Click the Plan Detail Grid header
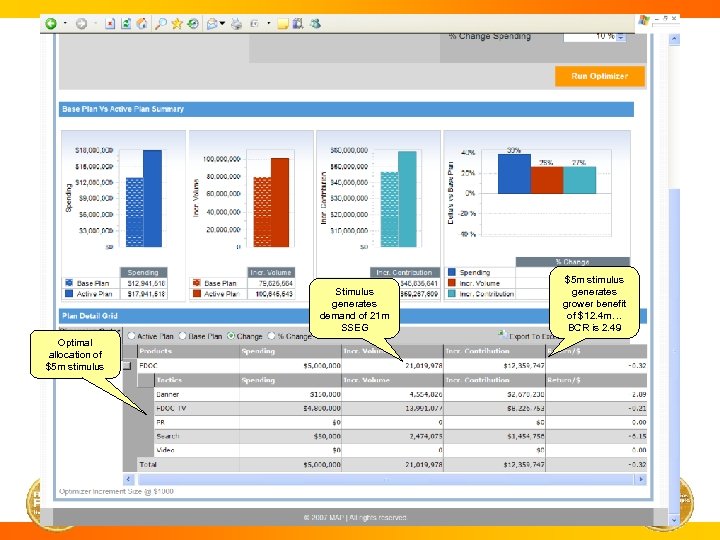This screenshot has width=720, height=540. [x=353, y=316]
